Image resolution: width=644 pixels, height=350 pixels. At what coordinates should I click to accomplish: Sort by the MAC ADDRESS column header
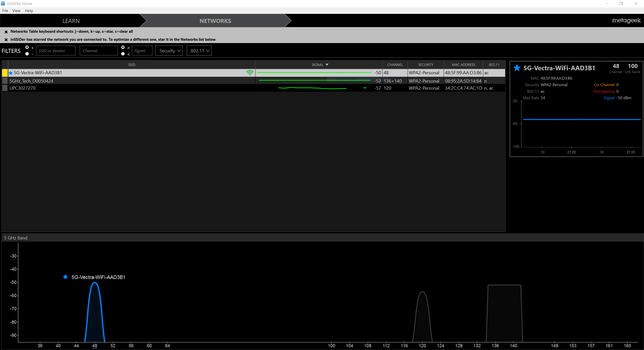pyautogui.click(x=463, y=65)
